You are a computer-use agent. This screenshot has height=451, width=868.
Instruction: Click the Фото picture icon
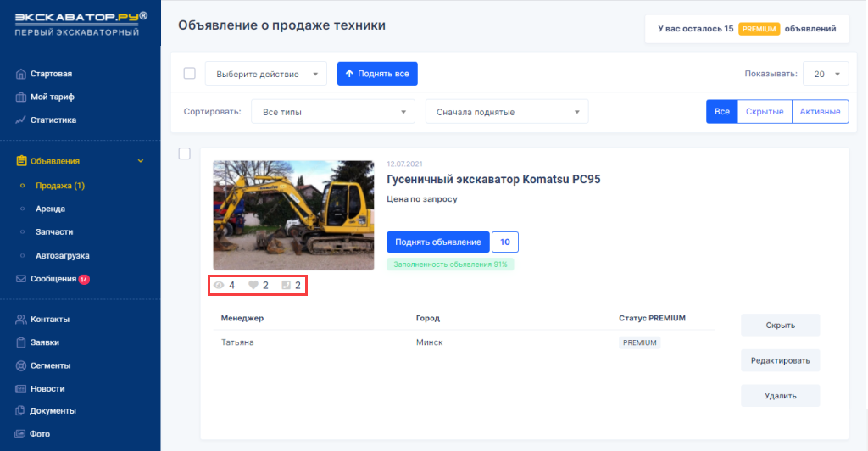click(20, 434)
